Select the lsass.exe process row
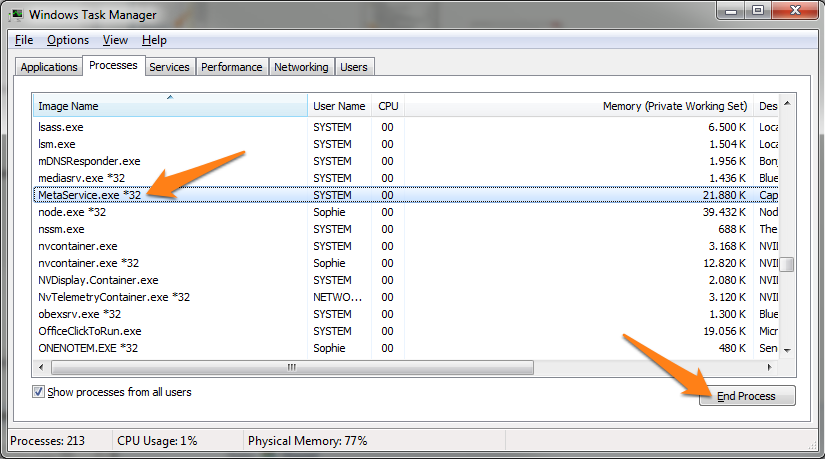The width and height of the screenshot is (825, 459). point(405,127)
